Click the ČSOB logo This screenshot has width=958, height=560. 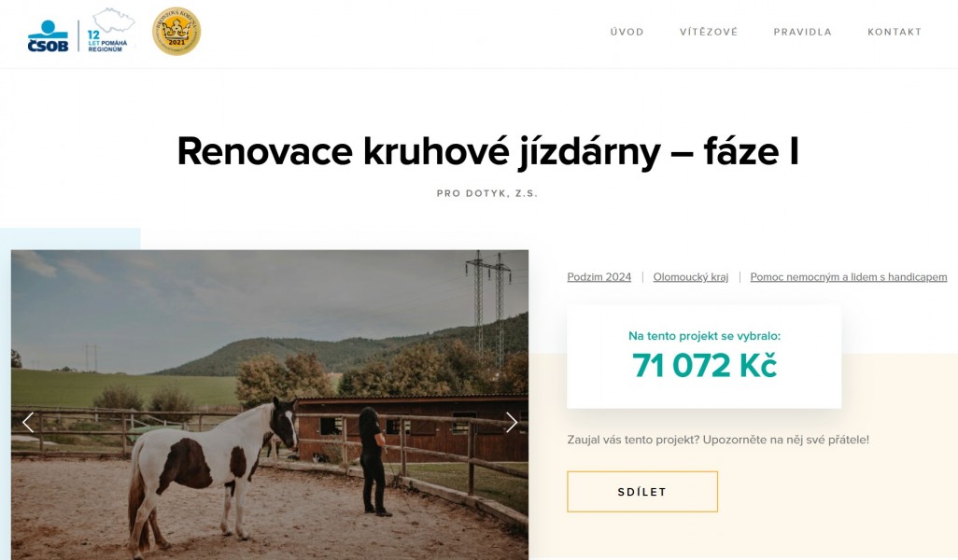click(x=49, y=36)
